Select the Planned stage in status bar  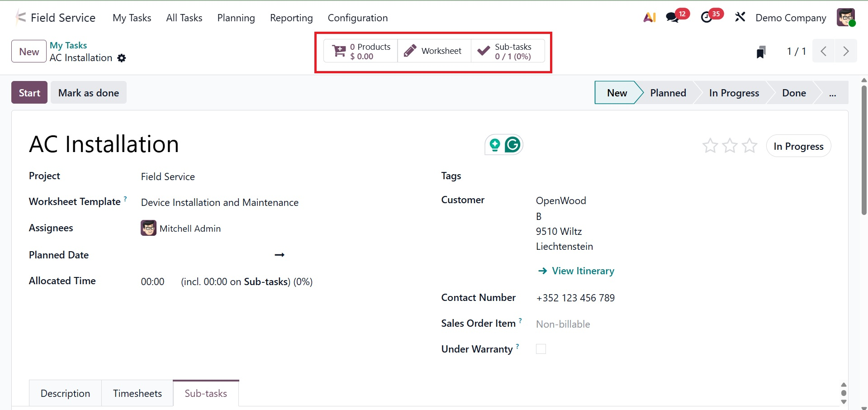point(668,93)
